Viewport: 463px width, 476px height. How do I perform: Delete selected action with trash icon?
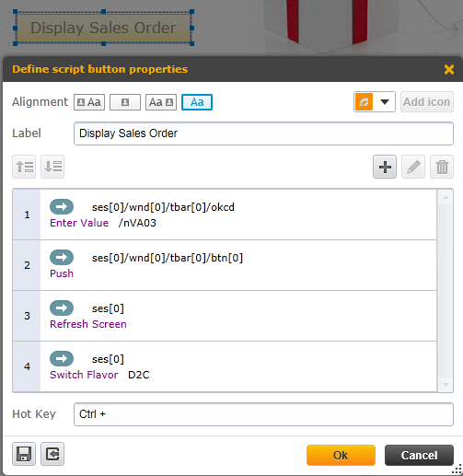click(x=442, y=167)
